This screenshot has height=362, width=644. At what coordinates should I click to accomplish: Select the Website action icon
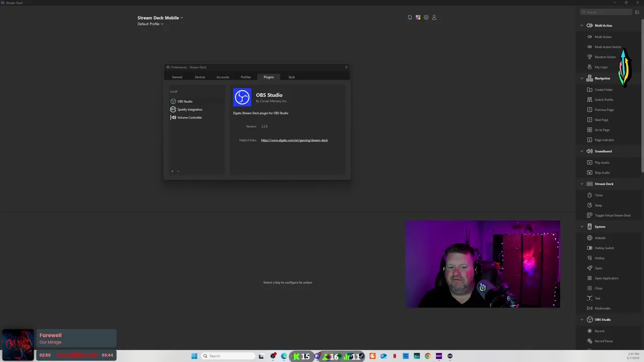pyautogui.click(x=590, y=238)
